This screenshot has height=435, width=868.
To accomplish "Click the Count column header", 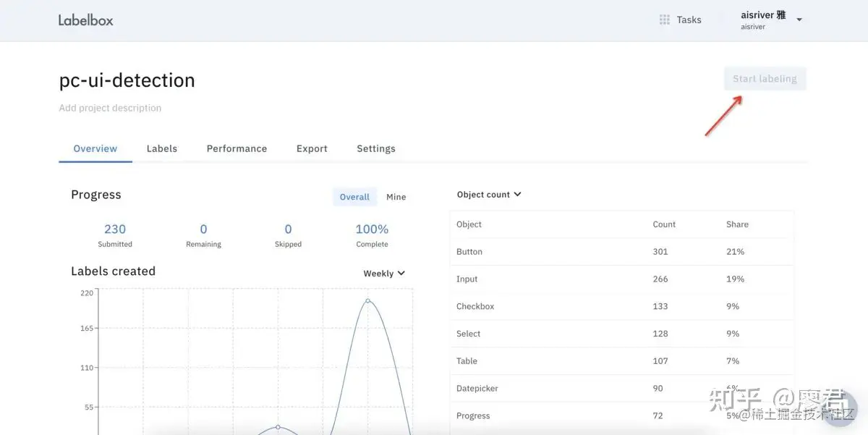I will 664,224.
